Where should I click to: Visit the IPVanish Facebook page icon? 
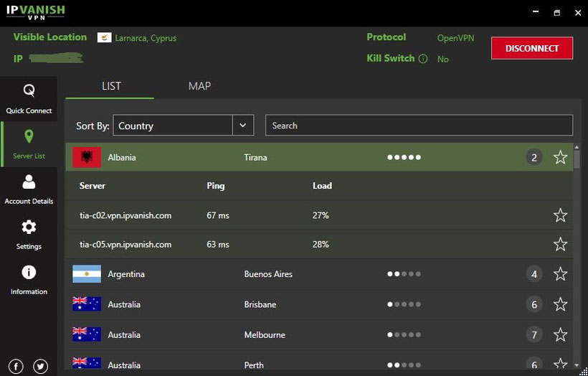tap(16, 366)
